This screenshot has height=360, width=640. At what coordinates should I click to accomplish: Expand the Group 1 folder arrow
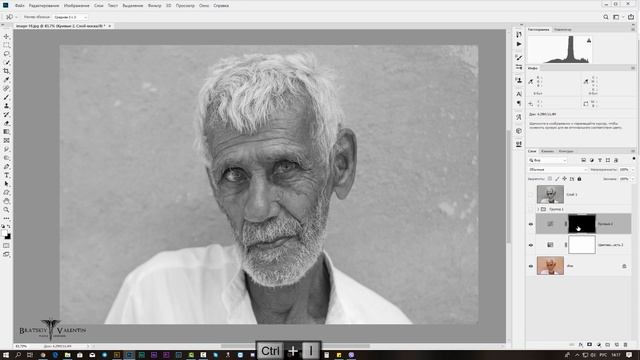pyautogui.click(x=538, y=209)
